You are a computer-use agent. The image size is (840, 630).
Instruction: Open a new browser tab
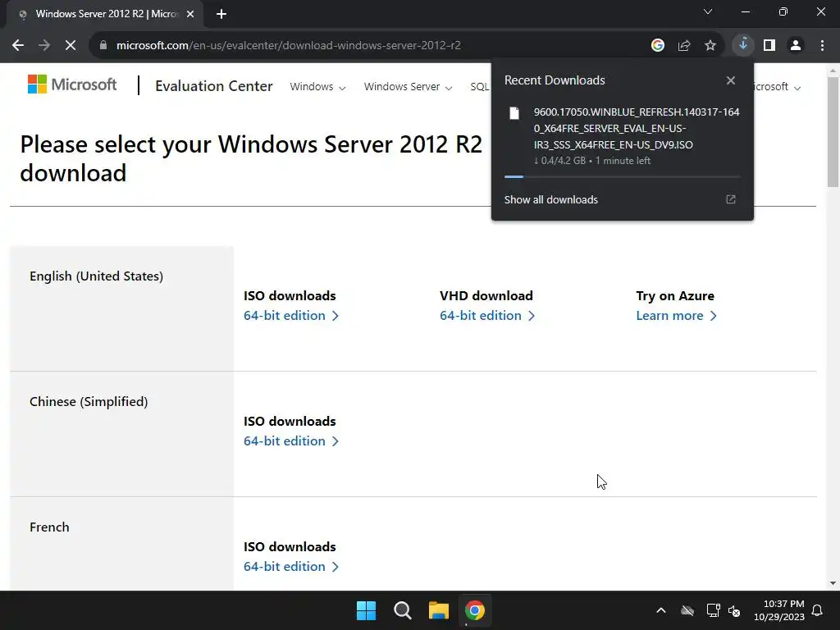[221, 14]
